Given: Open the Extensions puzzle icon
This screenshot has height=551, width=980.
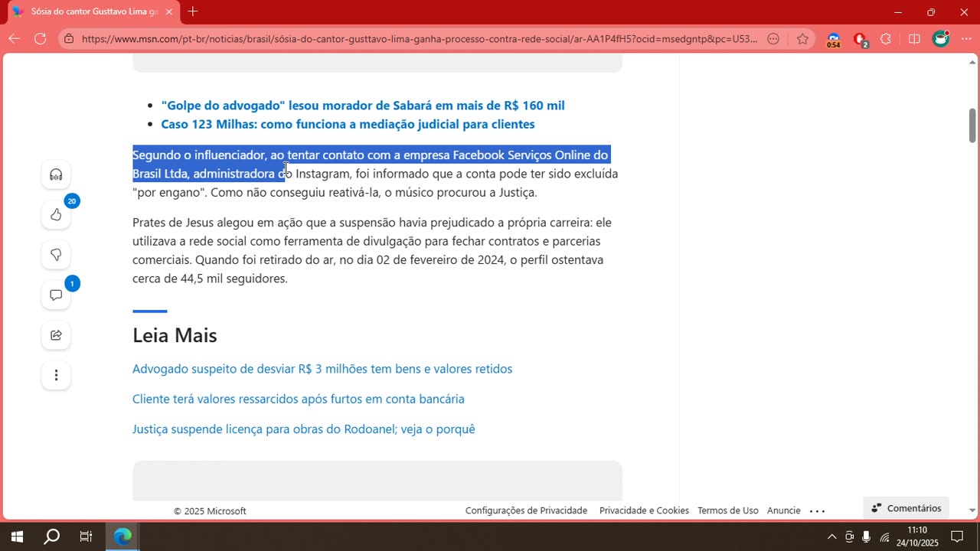Looking at the screenshot, I should (887, 38).
